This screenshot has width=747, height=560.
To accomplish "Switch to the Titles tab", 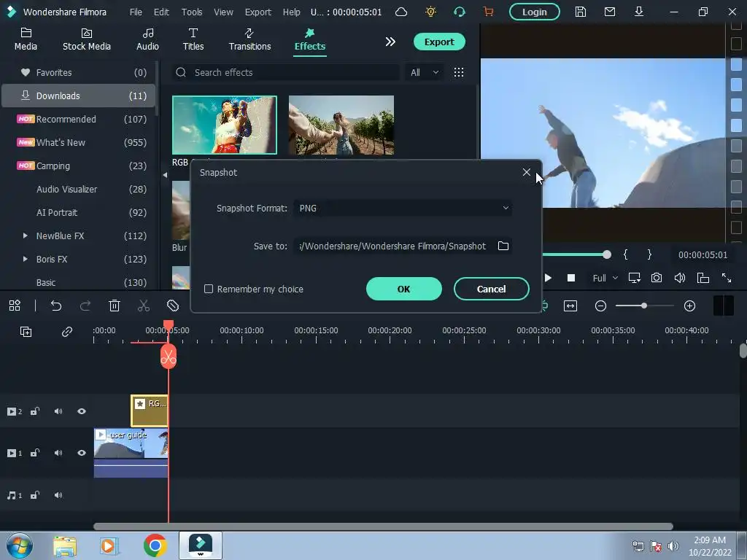I will click(x=193, y=39).
